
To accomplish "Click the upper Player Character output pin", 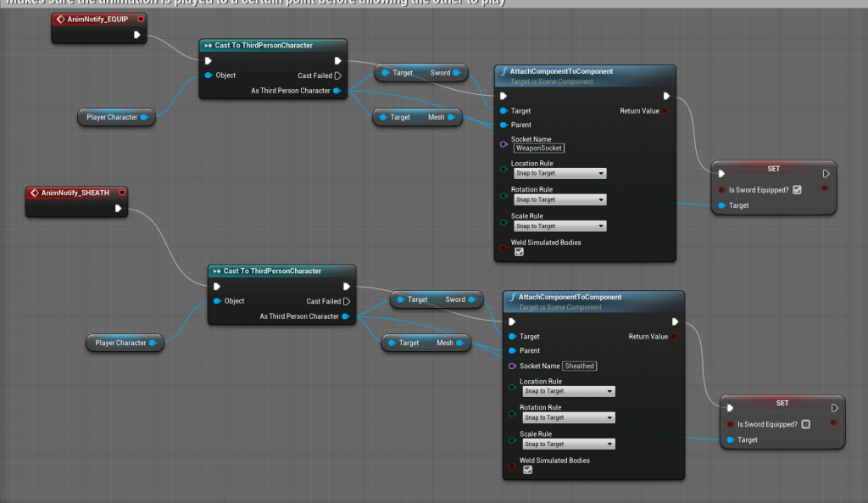I will click(x=143, y=117).
